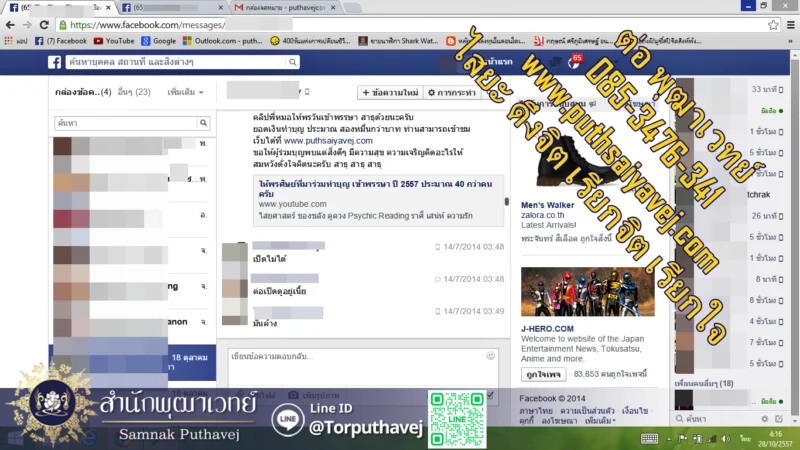Click the network signal tray icon
This screenshot has height=450, width=800.
tap(711, 439)
